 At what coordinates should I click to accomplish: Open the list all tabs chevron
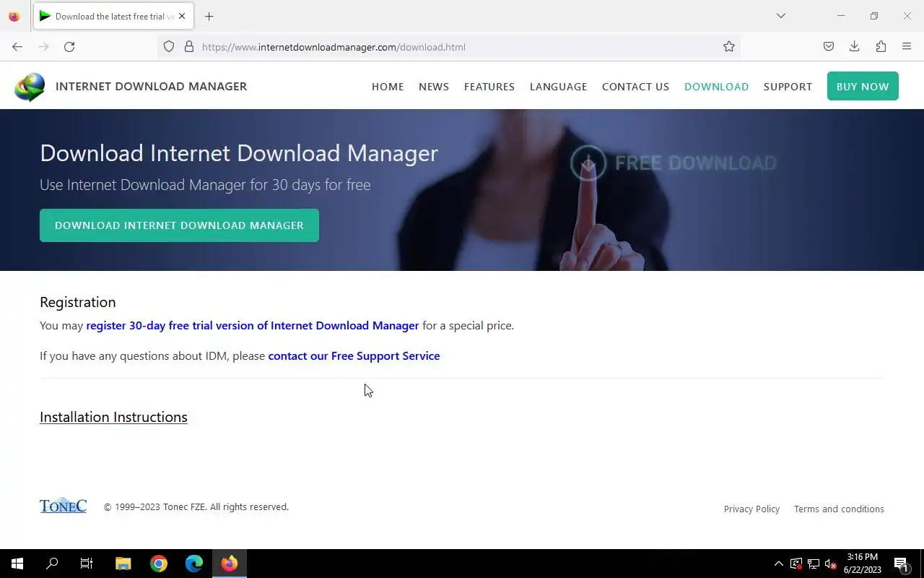coord(780,16)
